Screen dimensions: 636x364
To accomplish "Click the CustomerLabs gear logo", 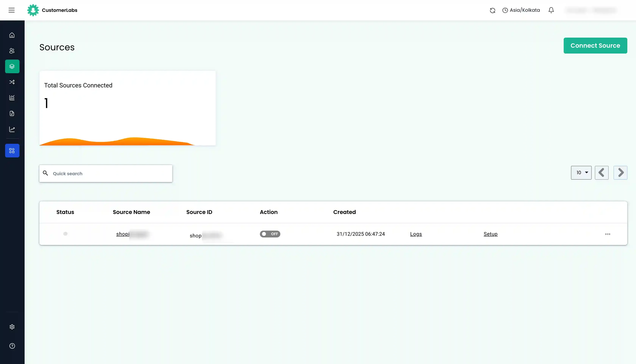I will [33, 10].
